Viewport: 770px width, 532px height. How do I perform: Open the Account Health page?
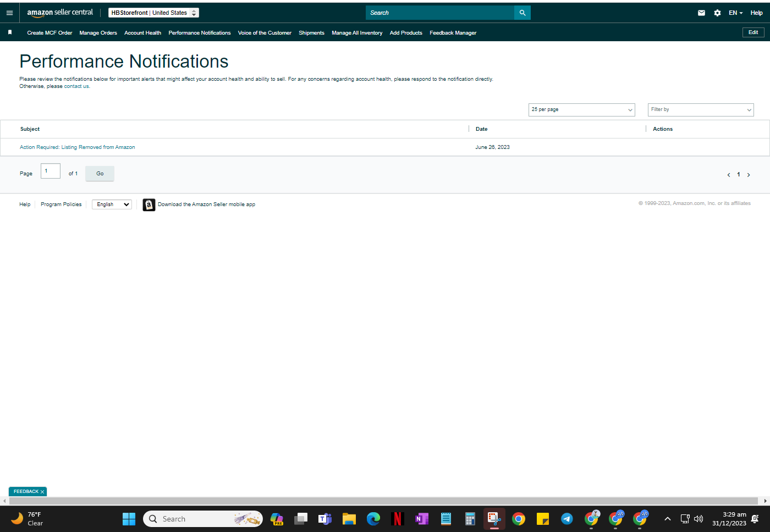(x=142, y=33)
